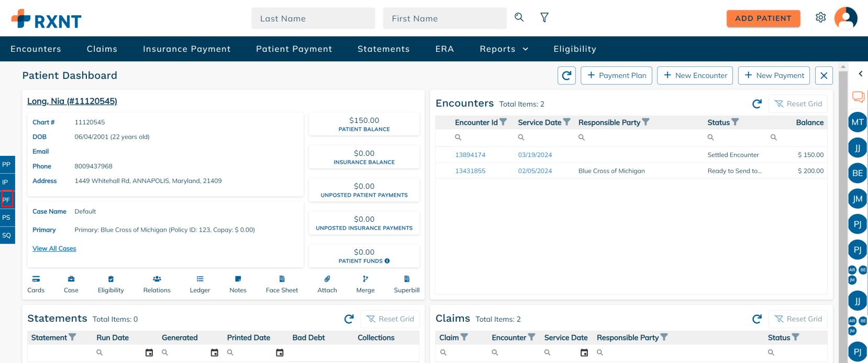Open the View All Cases link
The width and height of the screenshot is (868, 363).
tap(54, 248)
